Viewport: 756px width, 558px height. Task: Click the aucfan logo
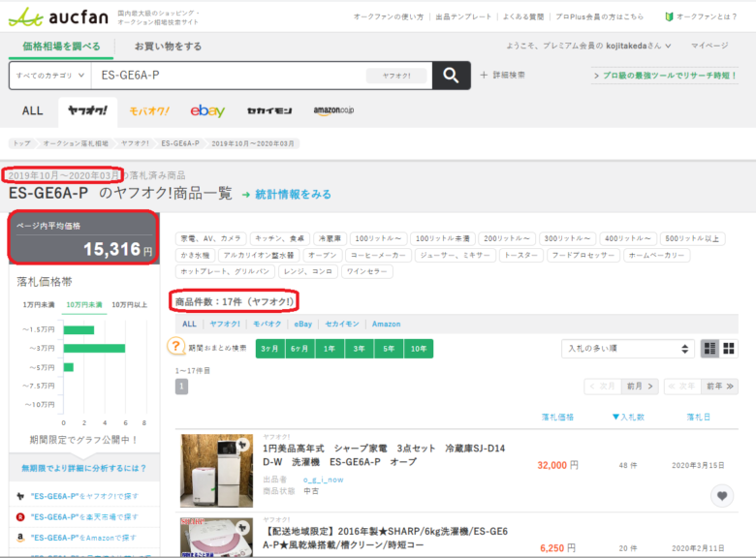point(59,16)
